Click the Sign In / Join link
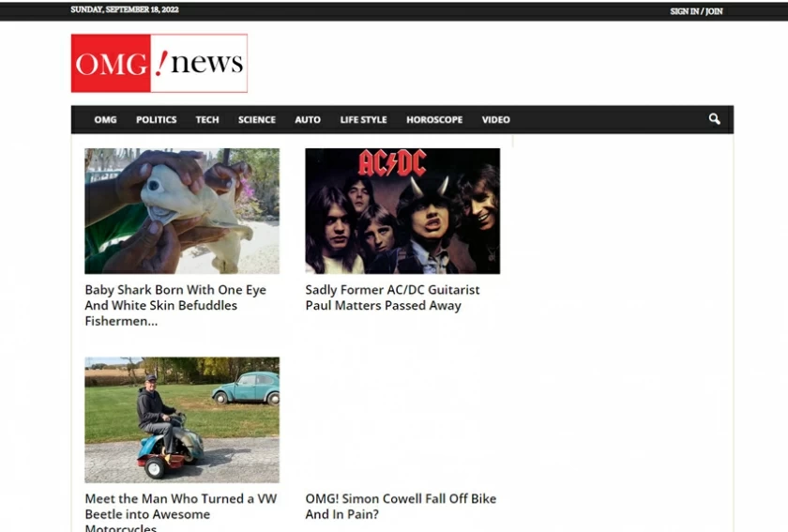788x532 pixels. pos(696,11)
